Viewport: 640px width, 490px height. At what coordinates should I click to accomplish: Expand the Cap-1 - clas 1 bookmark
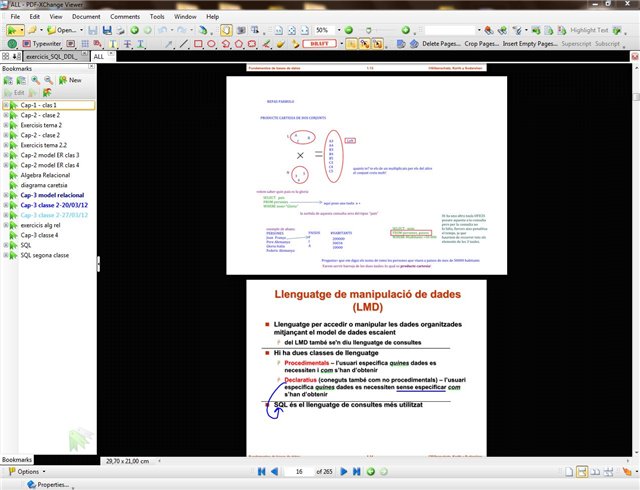point(6,105)
